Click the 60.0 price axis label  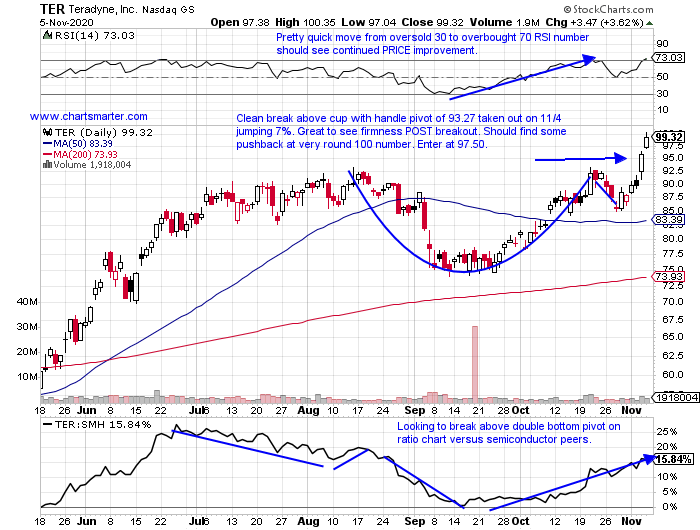coord(673,375)
